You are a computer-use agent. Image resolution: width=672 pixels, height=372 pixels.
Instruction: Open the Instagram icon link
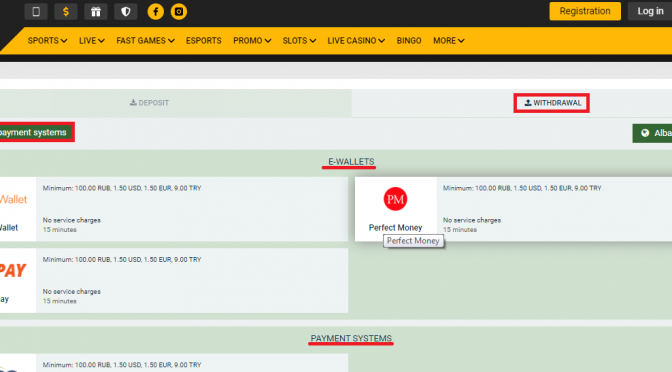[x=179, y=12]
